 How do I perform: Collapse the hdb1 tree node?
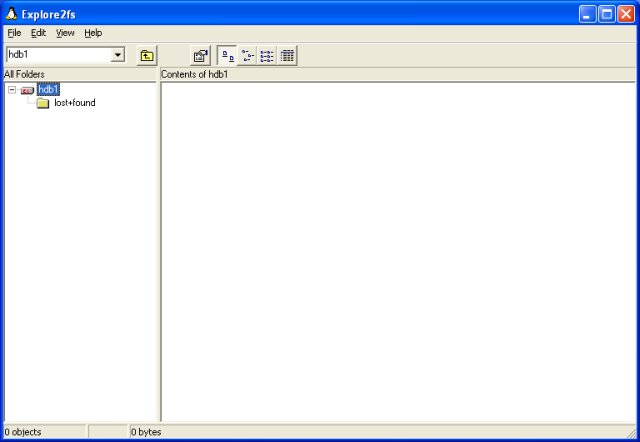pos(12,89)
